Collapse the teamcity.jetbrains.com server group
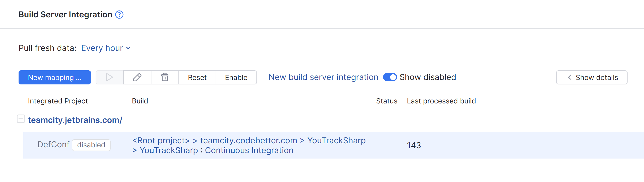 coord(21,119)
